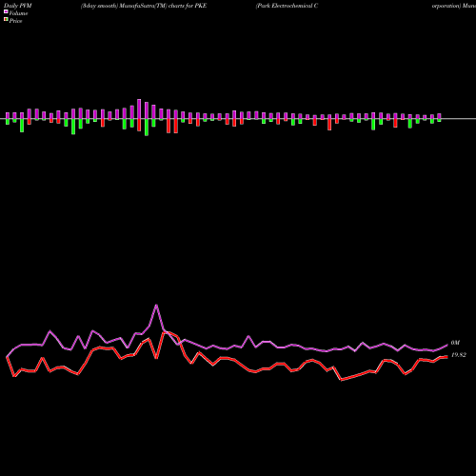
Task: Select the 'Volume' legend label
Action: (x=18, y=13)
